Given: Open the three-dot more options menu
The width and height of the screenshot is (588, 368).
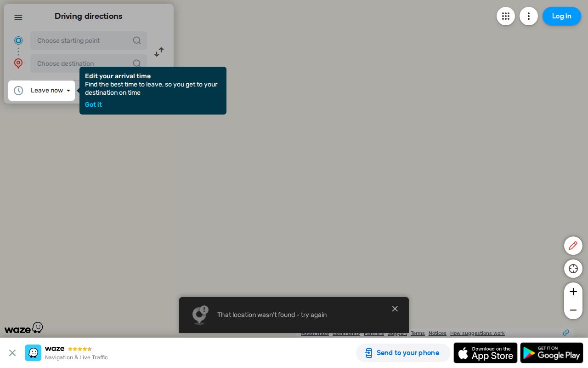Looking at the screenshot, I should point(529,16).
